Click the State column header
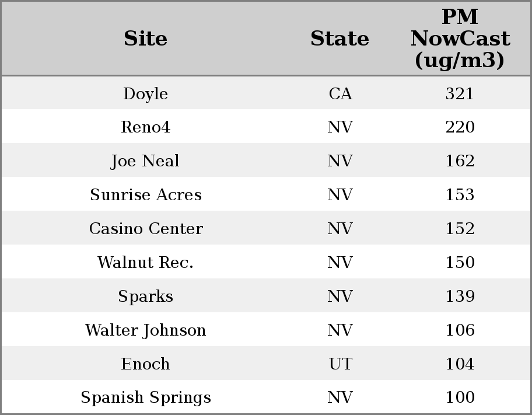The height and width of the screenshot is (415, 532). tap(339, 39)
